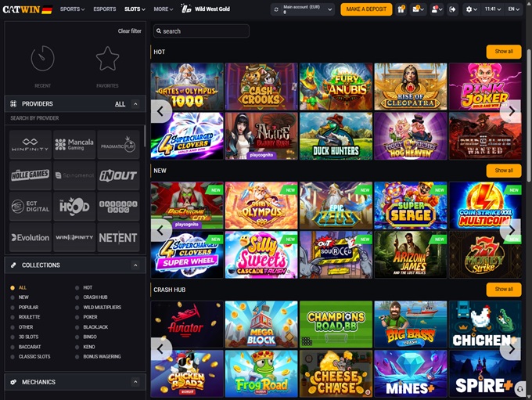Click the page vertical scrollbar
This screenshot has width=532, height=400.
click(529, 115)
